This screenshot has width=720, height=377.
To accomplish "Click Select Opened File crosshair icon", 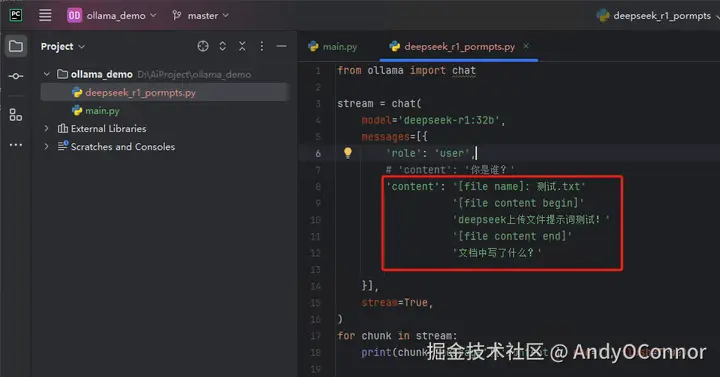I will [203, 46].
